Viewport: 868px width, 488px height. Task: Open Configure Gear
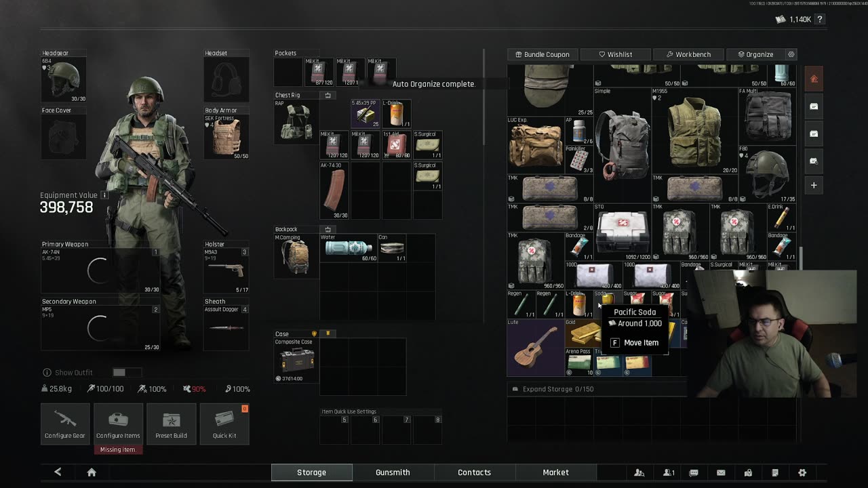(x=65, y=424)
